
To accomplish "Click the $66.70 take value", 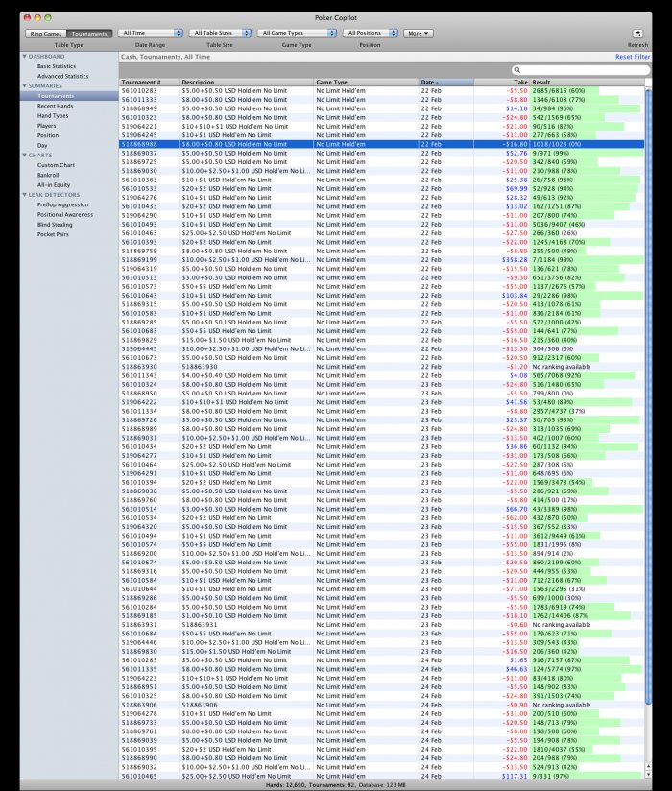I will pyautogui.click(x=516, y=509).
